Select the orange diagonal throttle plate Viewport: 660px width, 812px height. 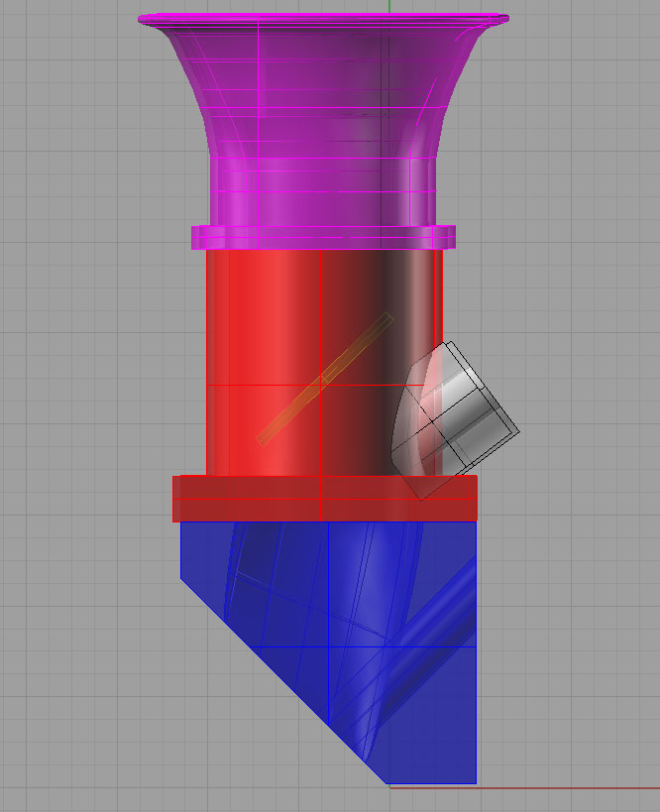(325, 379)
